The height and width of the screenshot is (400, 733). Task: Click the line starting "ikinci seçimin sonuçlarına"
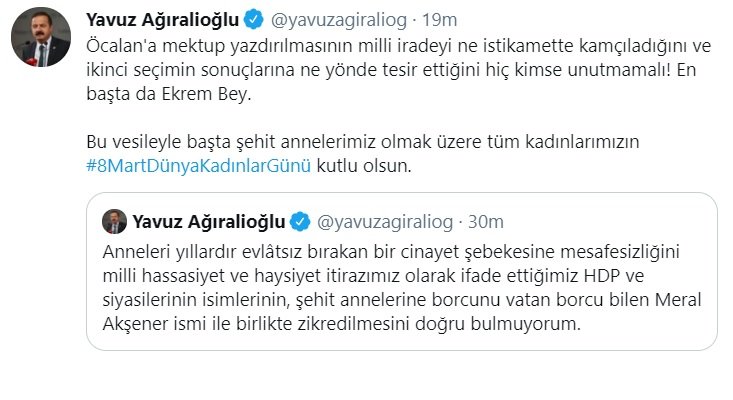391,70
